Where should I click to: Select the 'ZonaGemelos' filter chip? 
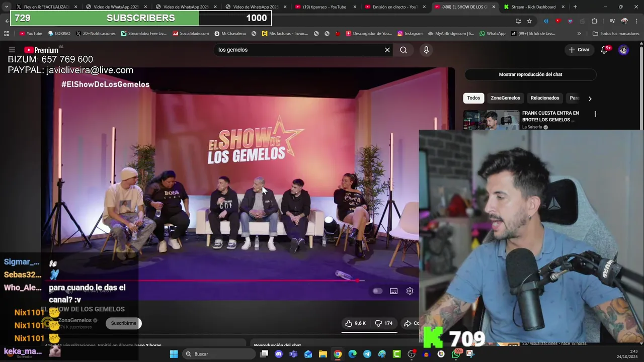[505, 98]
